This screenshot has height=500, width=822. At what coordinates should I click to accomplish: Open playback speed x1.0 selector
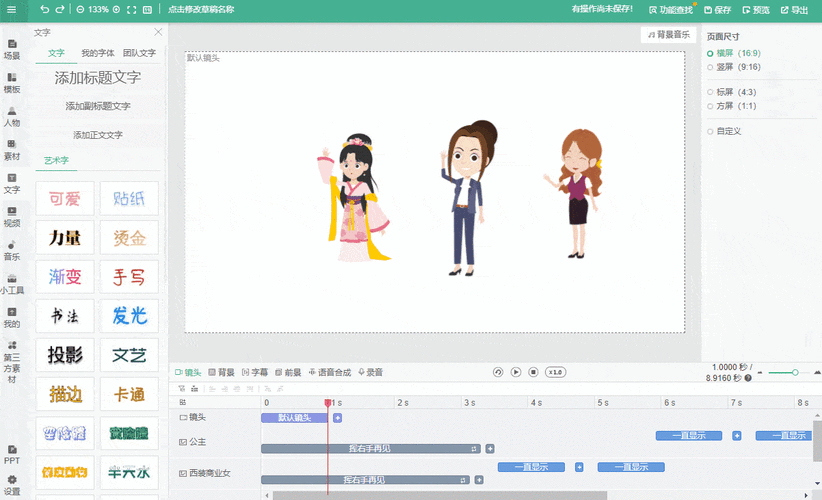(554, 372)
